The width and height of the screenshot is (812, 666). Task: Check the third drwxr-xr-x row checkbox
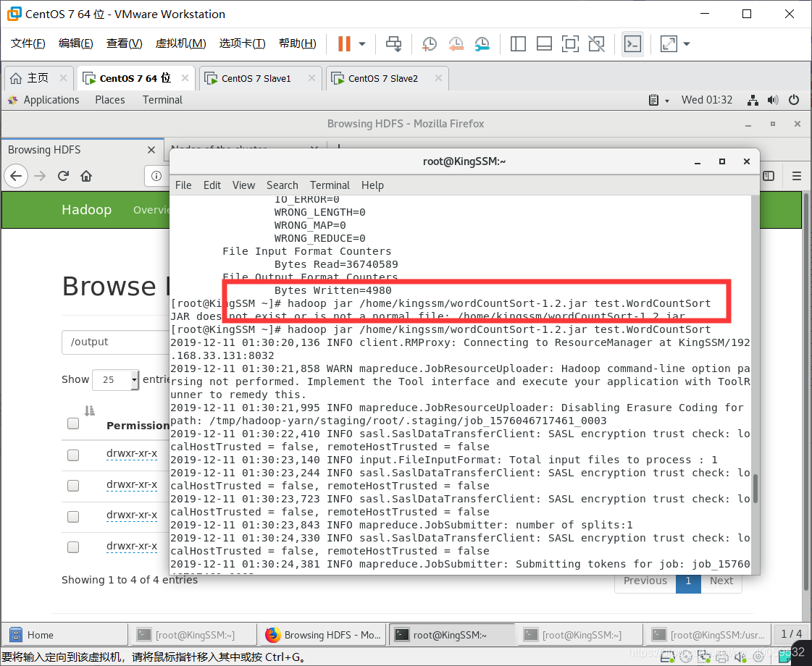click(73, 516)
